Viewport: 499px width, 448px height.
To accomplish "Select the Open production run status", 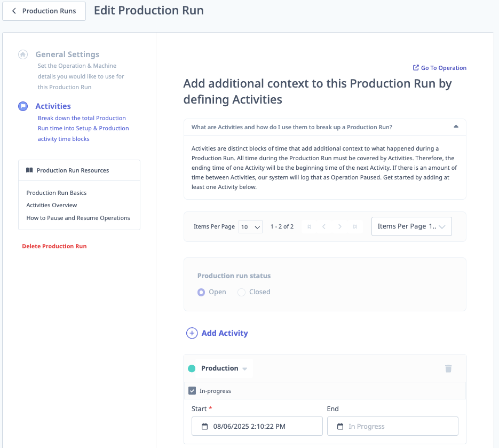I will (202, 292).
